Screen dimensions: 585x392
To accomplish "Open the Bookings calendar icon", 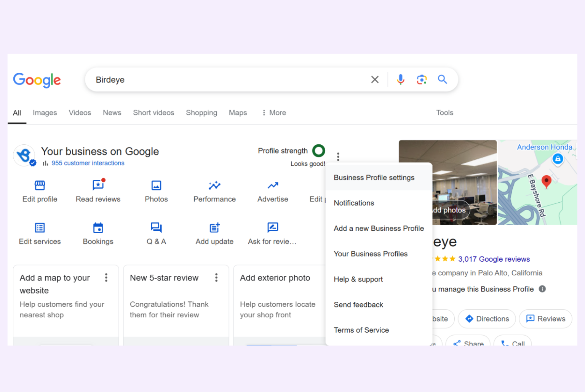I will tap(98, 227).
